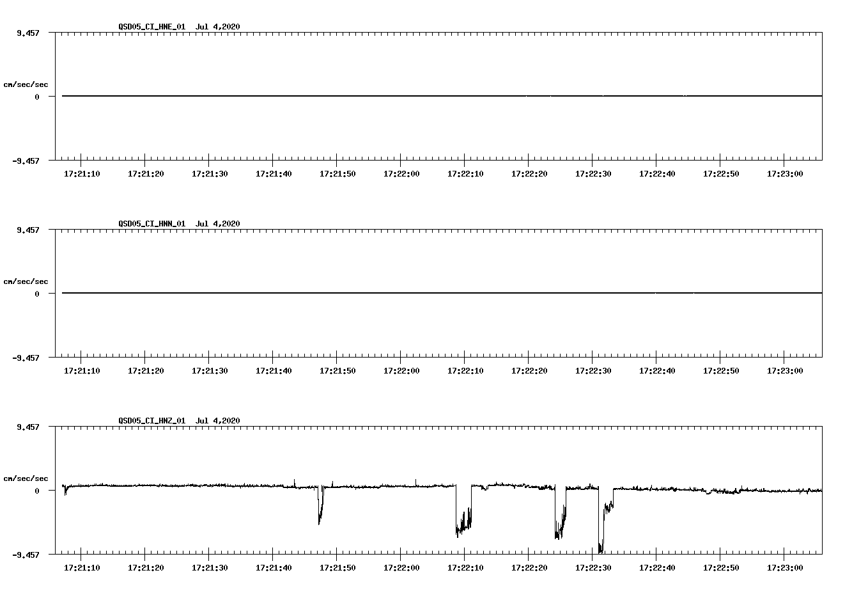The width and height of the screenshot is (868, 591).
Task: Click 17:21:40 label on HNZ plot axis
Action: [x=274, y=568]
